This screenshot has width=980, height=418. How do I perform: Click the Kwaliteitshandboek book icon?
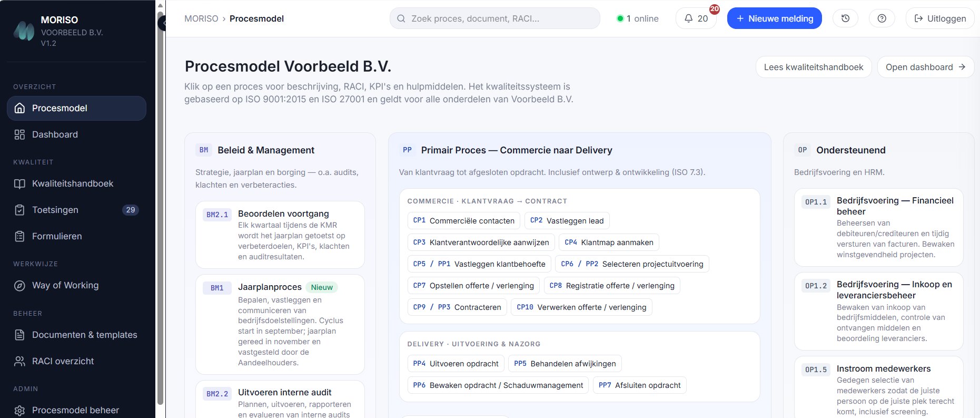pos(19,183)
